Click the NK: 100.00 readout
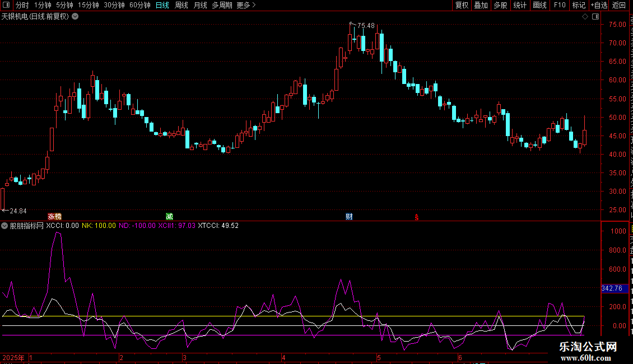633x364 pixels. (x=99, y=226)
